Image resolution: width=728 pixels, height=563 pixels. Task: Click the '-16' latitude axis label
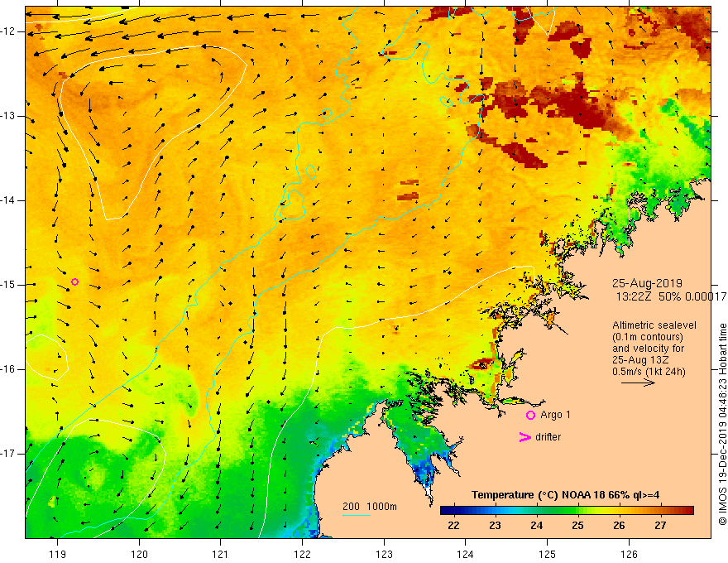9,369
